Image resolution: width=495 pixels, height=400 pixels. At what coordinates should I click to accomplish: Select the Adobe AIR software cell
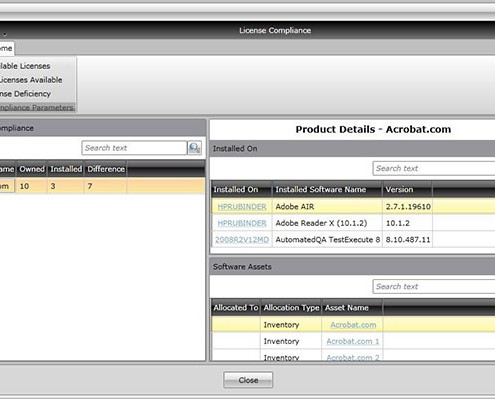tap(327, 207)
